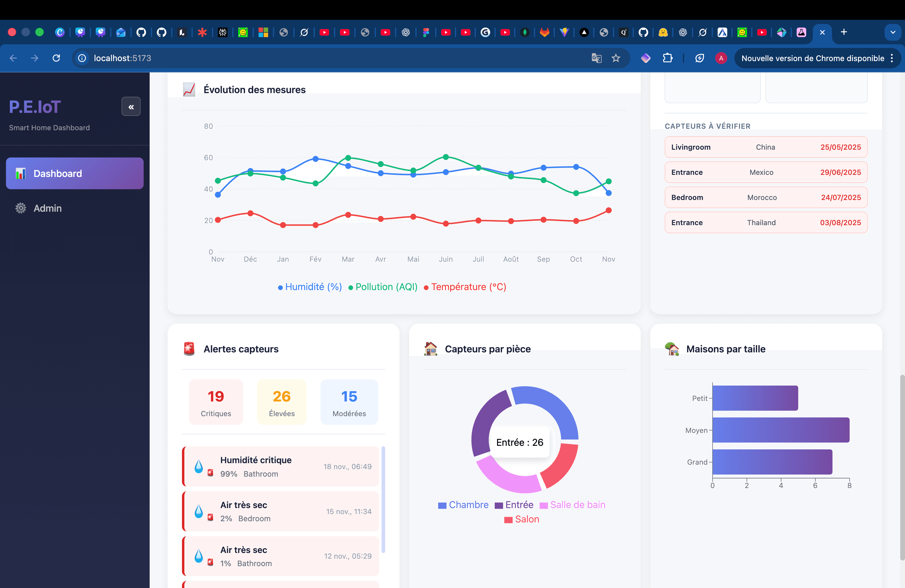Click the house icon next to Capteurs par pièce
The width and height of the screenshot is (905, 588).
(430, 349)
